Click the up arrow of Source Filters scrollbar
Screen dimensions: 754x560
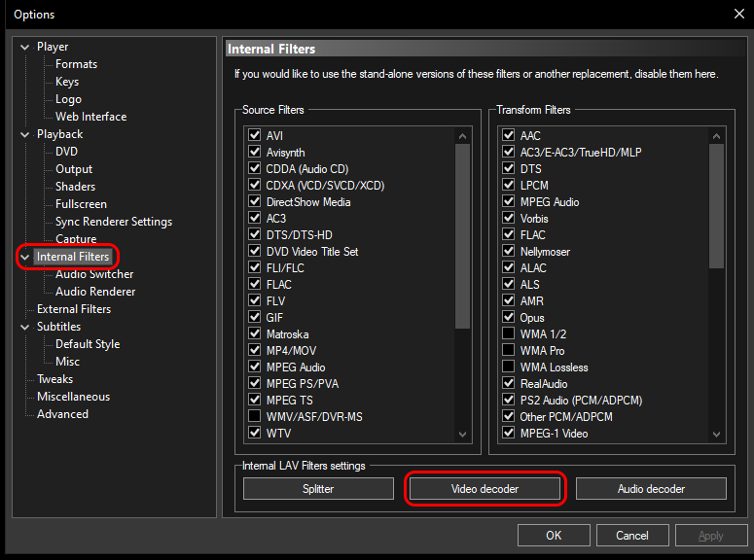coord(462,136)
